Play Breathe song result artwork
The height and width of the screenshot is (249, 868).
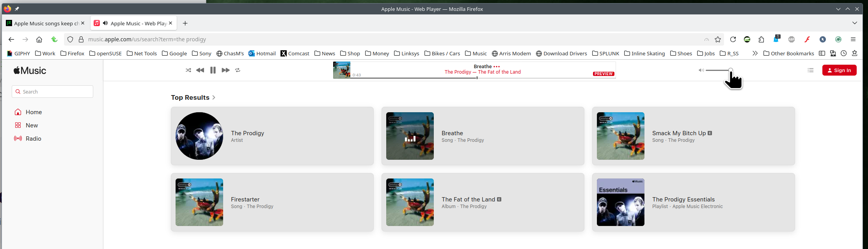(x=410, y=136)
